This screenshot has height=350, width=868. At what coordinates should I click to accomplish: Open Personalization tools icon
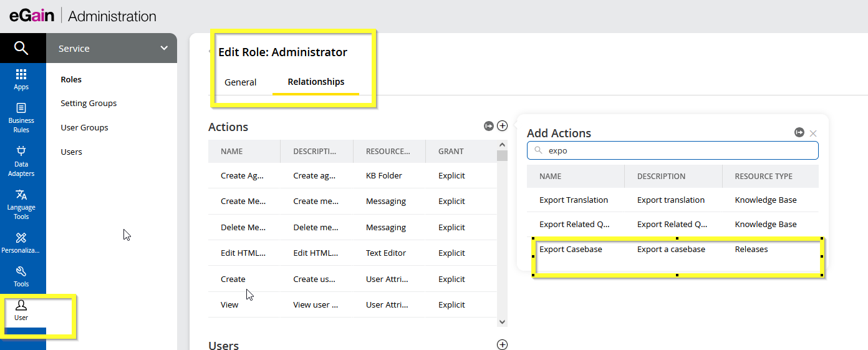click(x=21, y=241)
